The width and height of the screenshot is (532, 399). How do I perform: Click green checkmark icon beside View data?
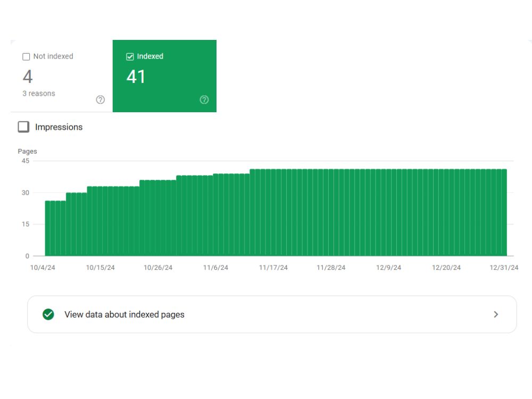coord(48,314)
